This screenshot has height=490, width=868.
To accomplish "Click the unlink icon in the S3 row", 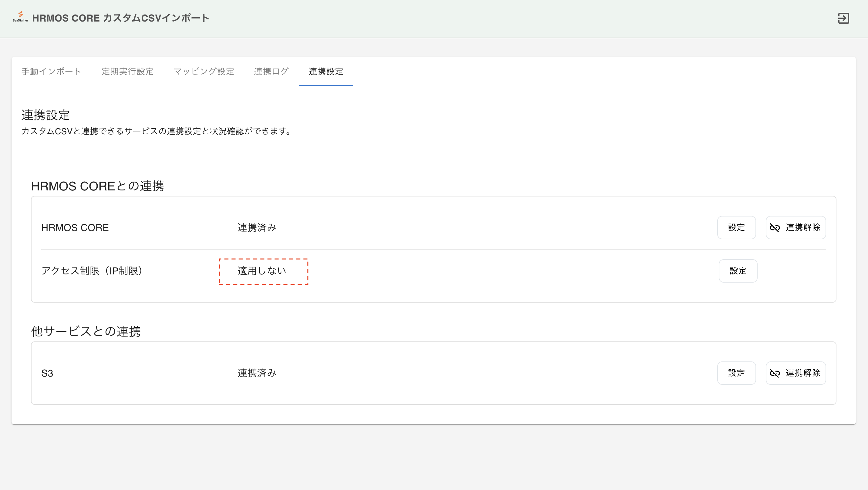I will [775, 373].
